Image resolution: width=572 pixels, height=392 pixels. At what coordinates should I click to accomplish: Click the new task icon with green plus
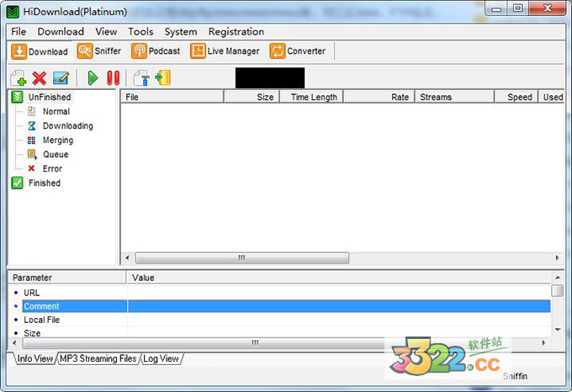pyautogui.click(x=19, y=77)
